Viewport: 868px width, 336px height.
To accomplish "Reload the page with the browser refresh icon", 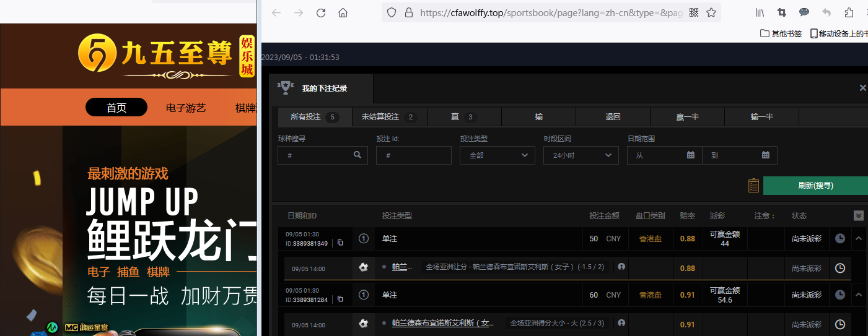I will [x=321, y=12].
